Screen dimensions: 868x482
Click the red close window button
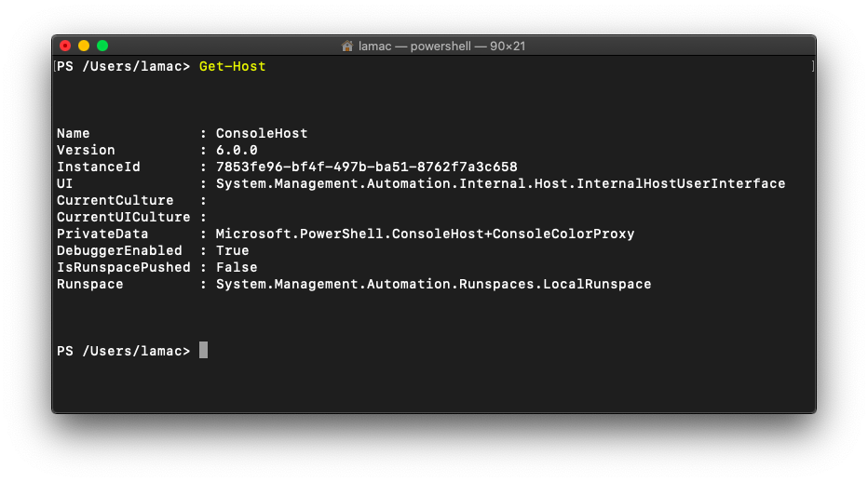(65, 46)
